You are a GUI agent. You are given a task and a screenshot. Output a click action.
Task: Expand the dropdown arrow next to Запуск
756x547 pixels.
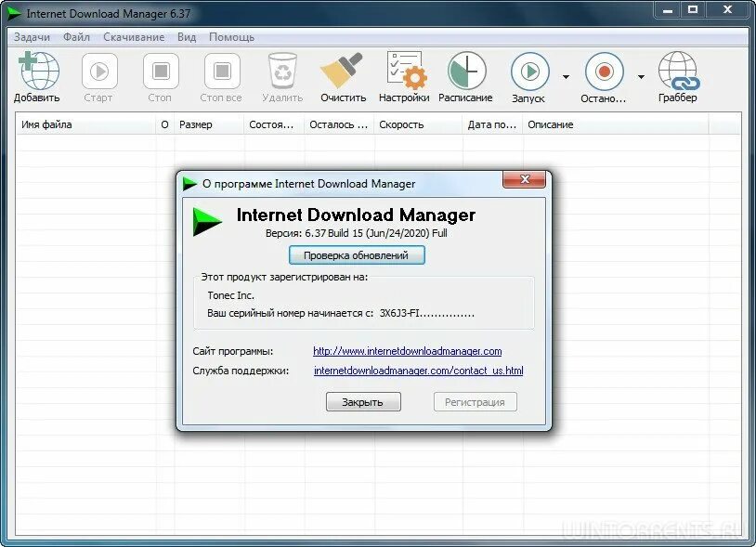(566, 77)
